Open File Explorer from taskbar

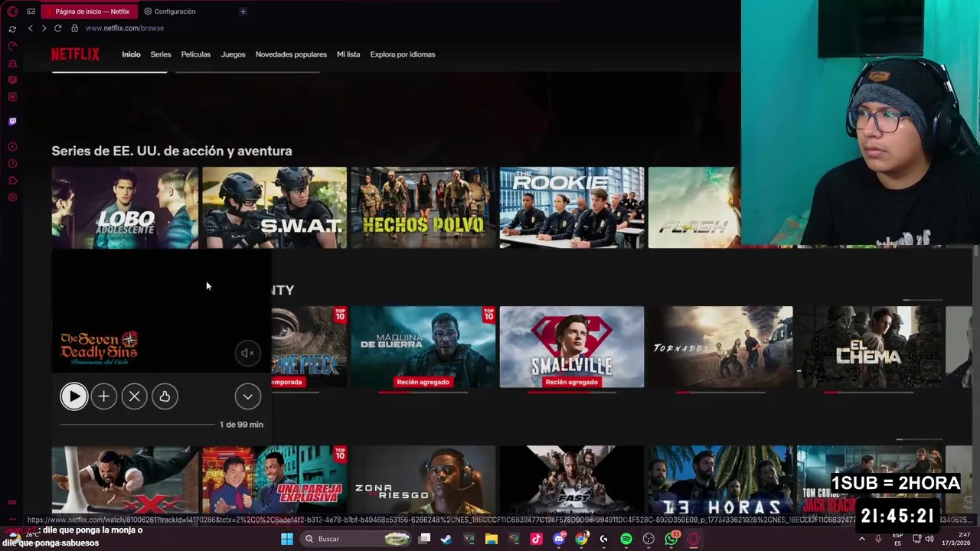492,539
